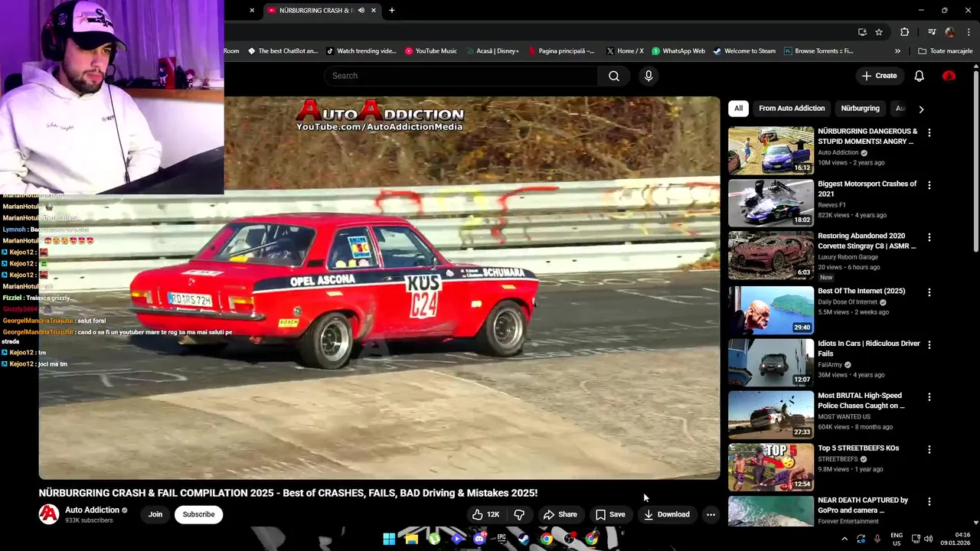The image size is (980, 551).
Task: Open Steam from the taskbar
Action: (x=524, y=539)
